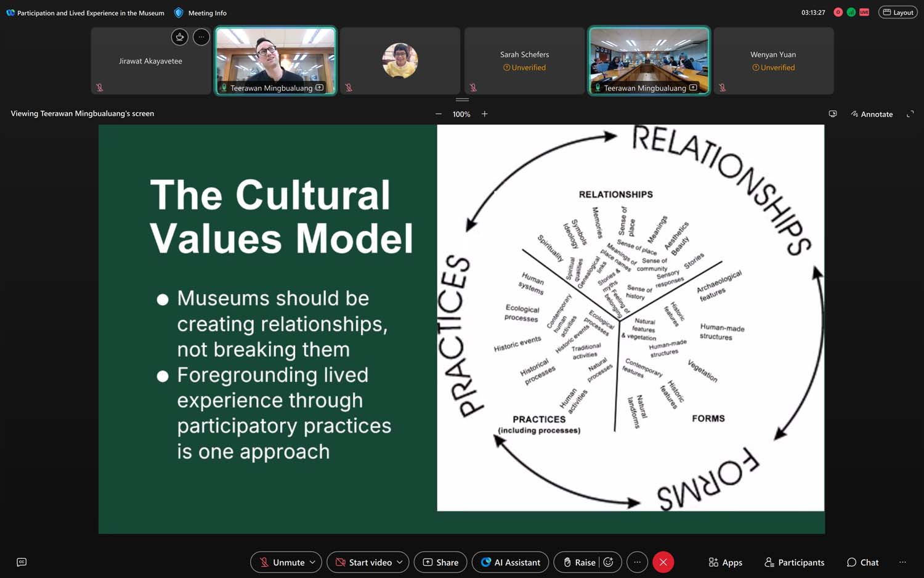
Task: Open the Annotate tool
Action: (x=872, y=114)
